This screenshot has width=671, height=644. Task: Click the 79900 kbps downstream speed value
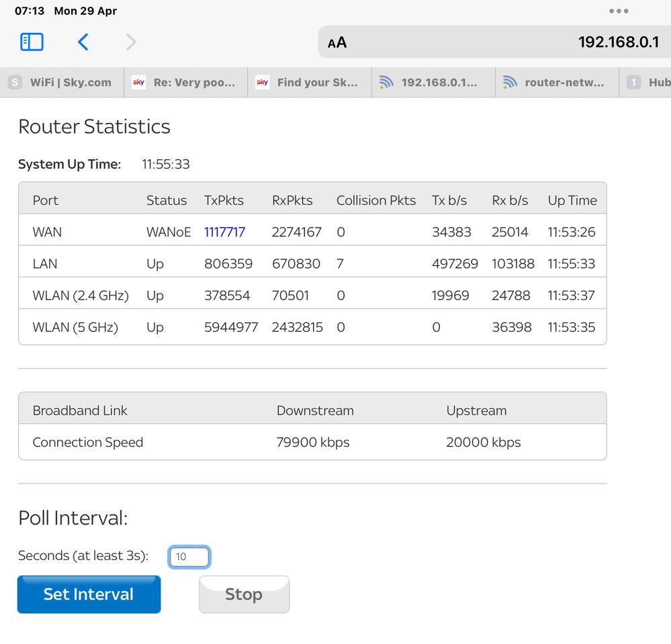(x=313, y=443)
